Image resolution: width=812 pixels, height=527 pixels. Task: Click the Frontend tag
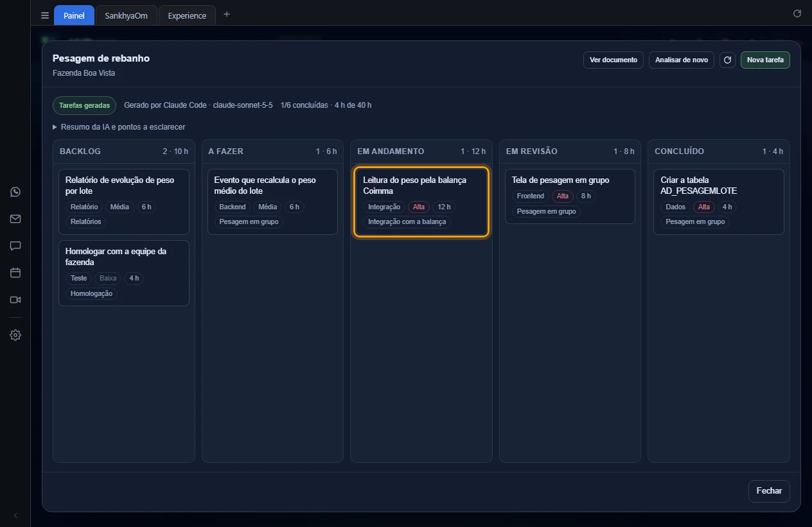(x=531, y=196)
